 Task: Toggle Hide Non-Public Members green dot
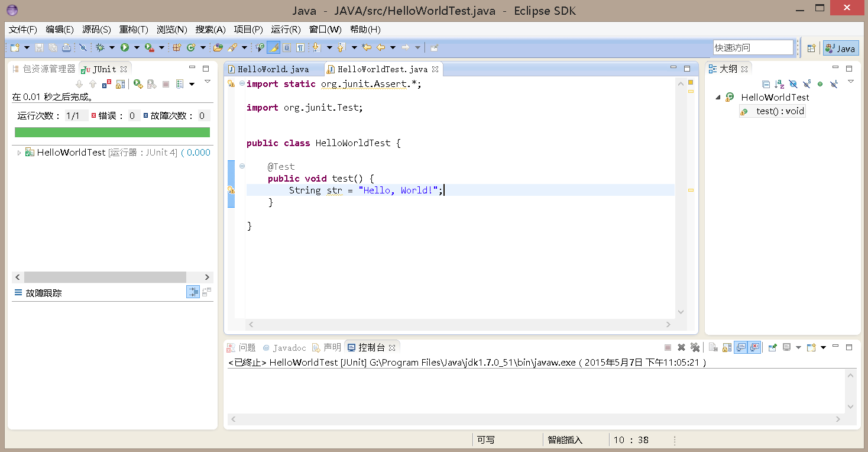click(820, 84)
